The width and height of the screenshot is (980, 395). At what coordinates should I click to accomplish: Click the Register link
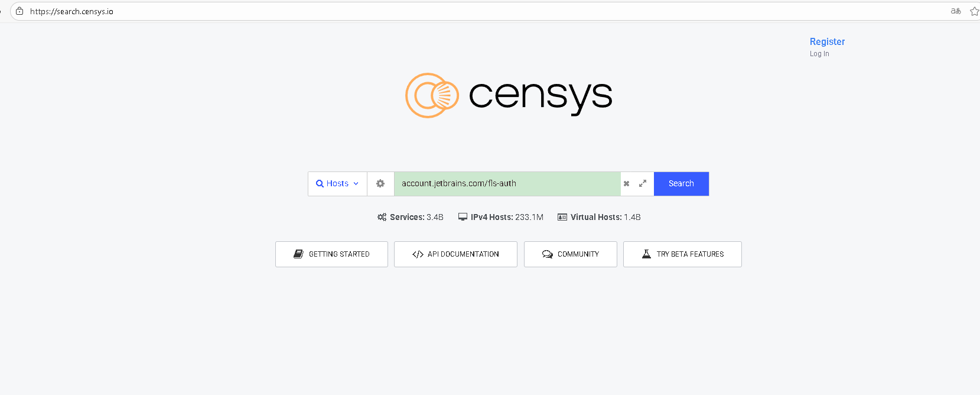827,41
